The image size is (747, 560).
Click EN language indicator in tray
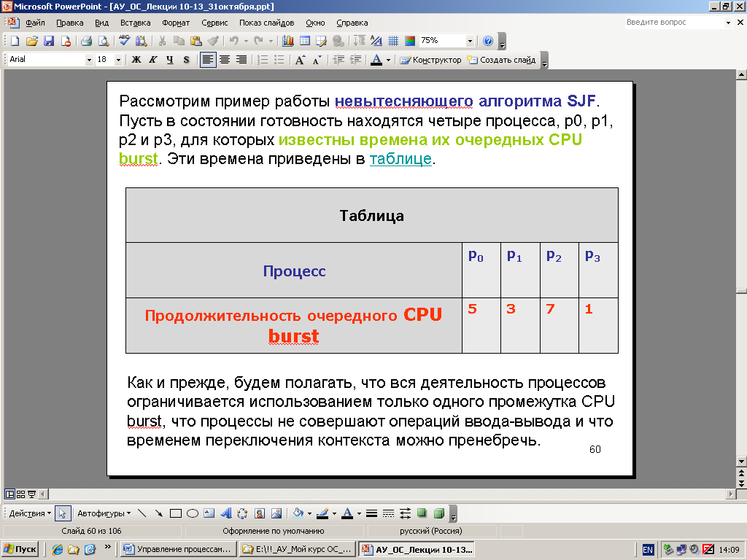coord(648,550)
